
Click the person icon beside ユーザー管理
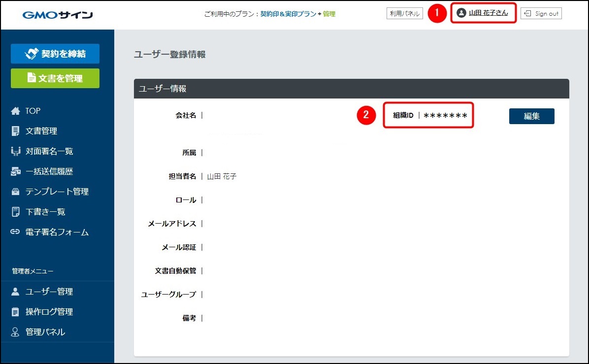(x=15, y=292)
